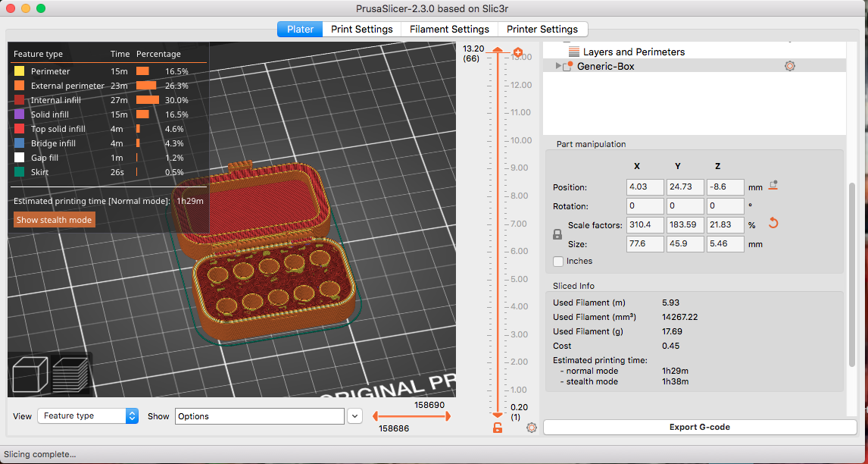Reset scale with the orange arrow
This screenshot has width=868, height=464.
point(774,224)
